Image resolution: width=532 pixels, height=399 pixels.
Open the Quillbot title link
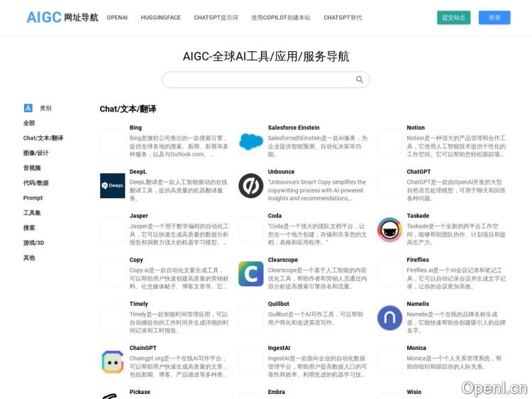279,304
